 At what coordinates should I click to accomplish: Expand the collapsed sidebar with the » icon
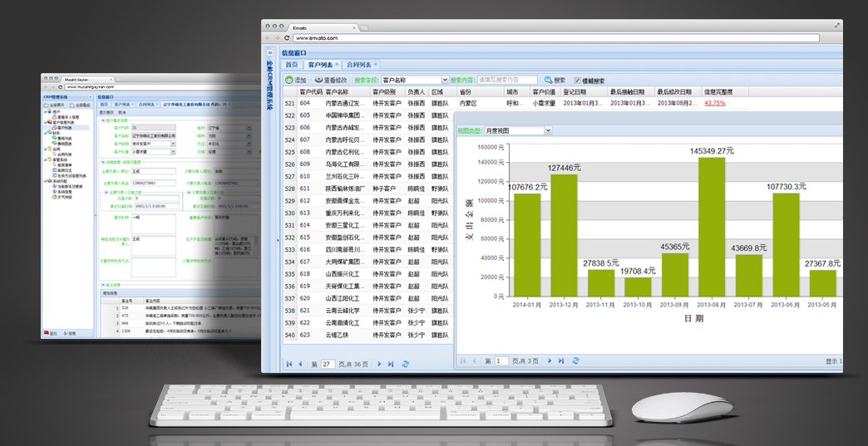(x=270, y=52)
